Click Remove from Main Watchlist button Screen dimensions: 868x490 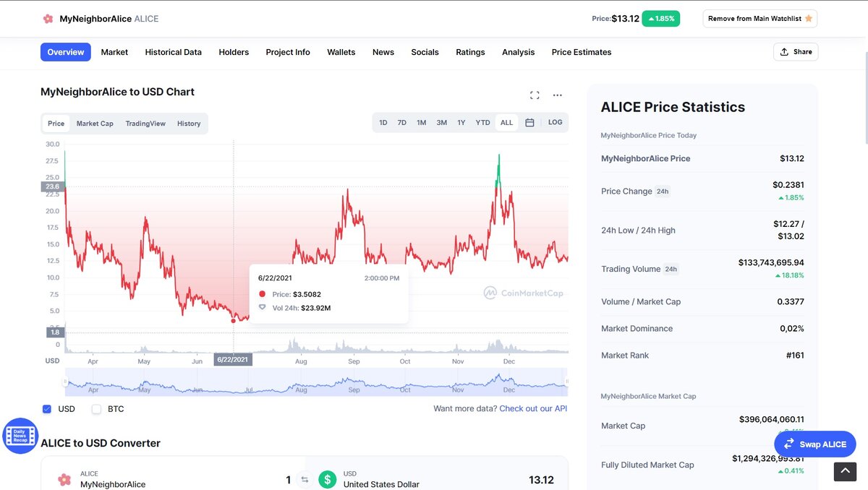click(x=760, y=19)
